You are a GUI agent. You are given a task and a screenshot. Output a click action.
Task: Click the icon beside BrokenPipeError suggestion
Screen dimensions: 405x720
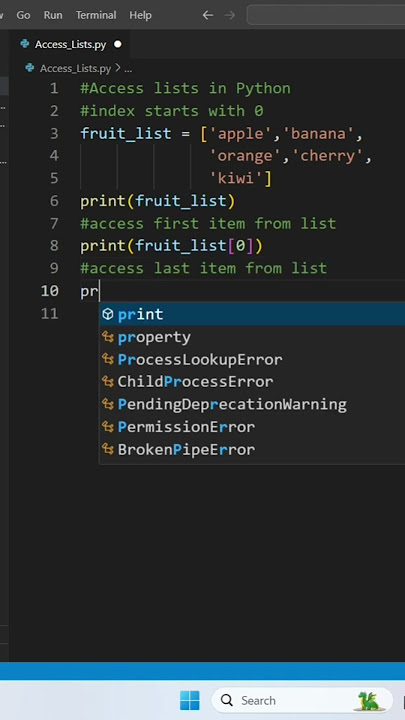coord(108,450)
